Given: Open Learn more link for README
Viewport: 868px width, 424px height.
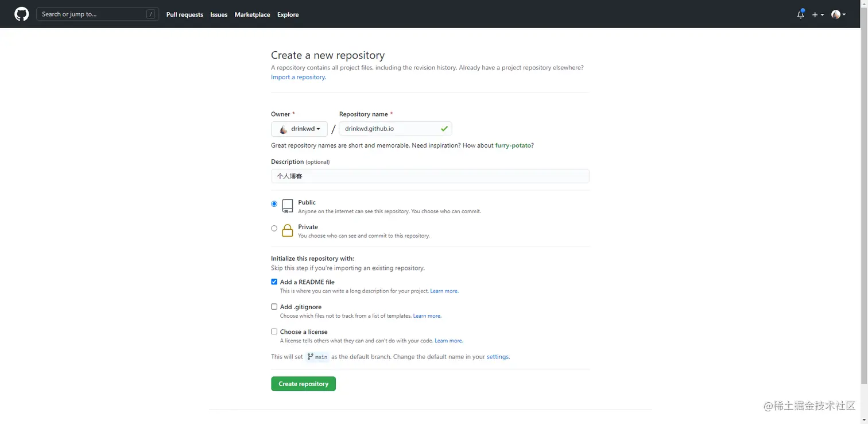Looking at the screenshot, I should click(444, 291).
